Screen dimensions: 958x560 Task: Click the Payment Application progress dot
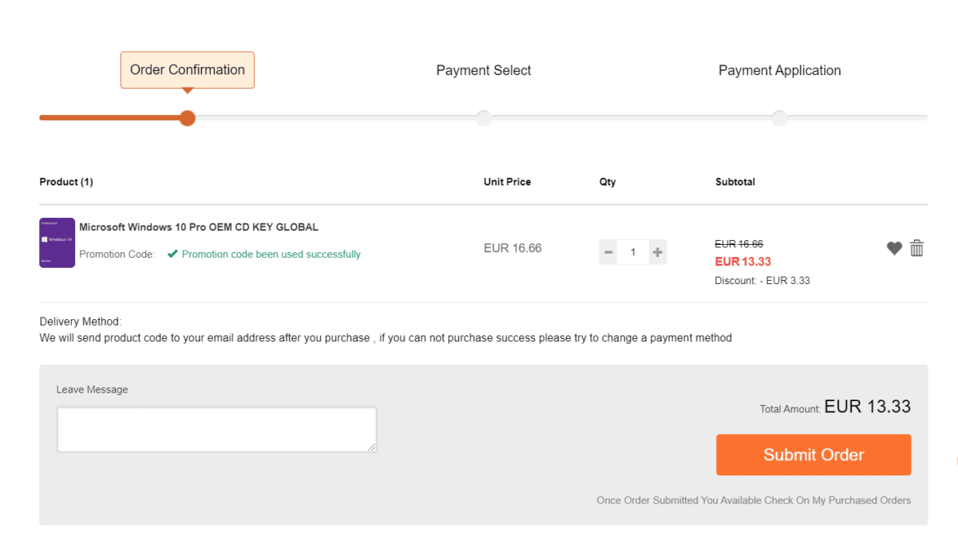coord(780,118)
